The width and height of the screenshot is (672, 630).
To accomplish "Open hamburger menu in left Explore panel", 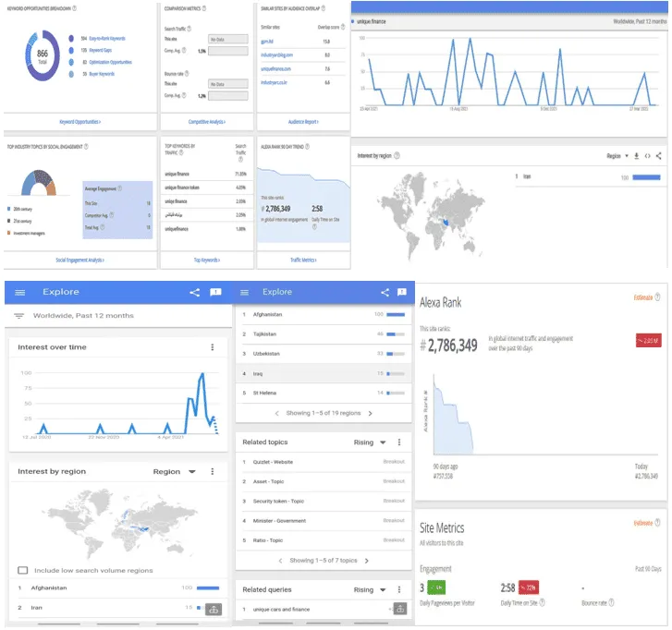I will [19, 293].
